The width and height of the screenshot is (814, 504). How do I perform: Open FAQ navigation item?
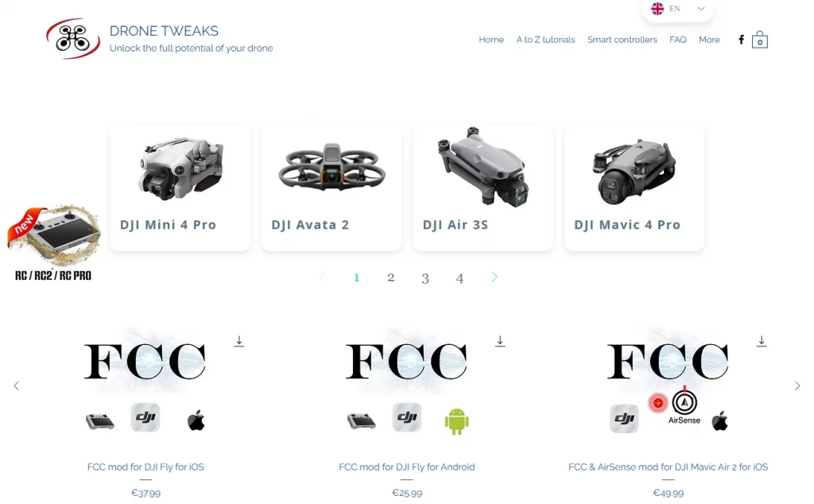point(677,40)
